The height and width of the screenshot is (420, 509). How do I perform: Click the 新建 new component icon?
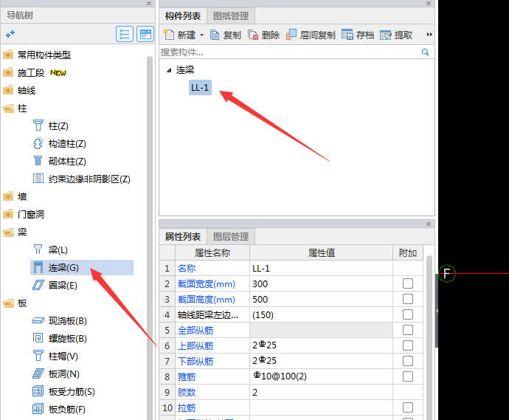168,35
